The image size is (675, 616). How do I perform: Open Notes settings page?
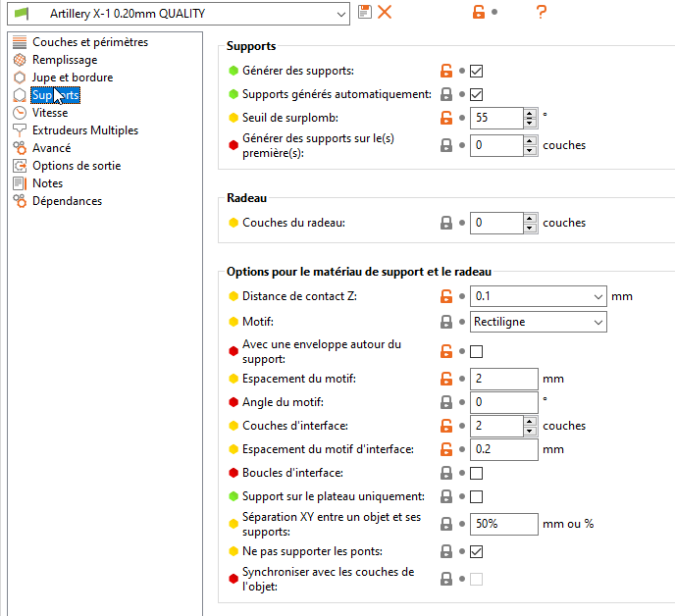(x=47, y=183)
